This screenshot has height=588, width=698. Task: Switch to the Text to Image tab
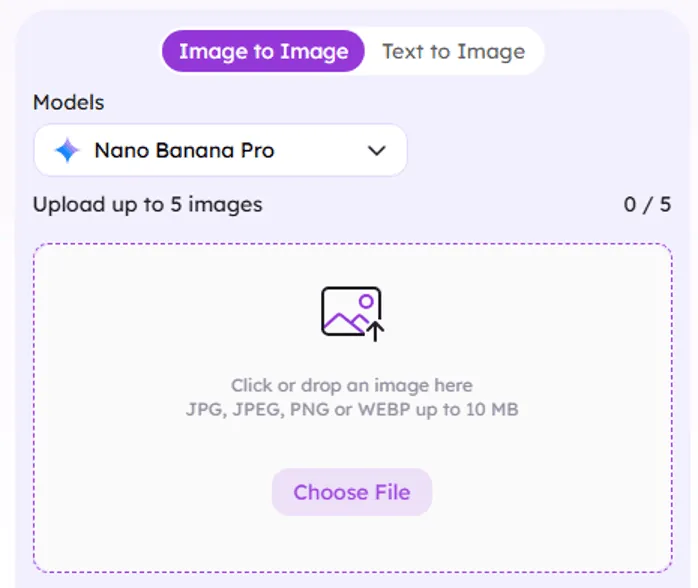[x=453, y=52]
